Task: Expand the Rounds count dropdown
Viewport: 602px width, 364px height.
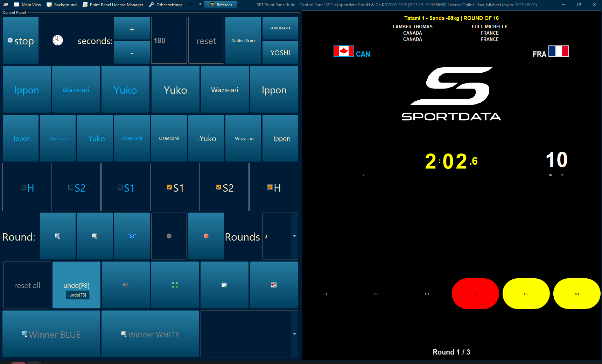Action: coord(294,236)
